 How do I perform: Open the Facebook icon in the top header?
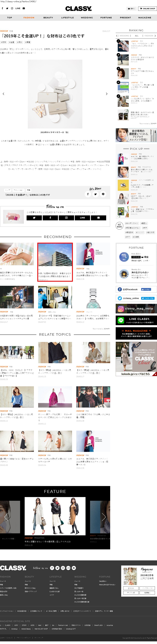point(2,9)
